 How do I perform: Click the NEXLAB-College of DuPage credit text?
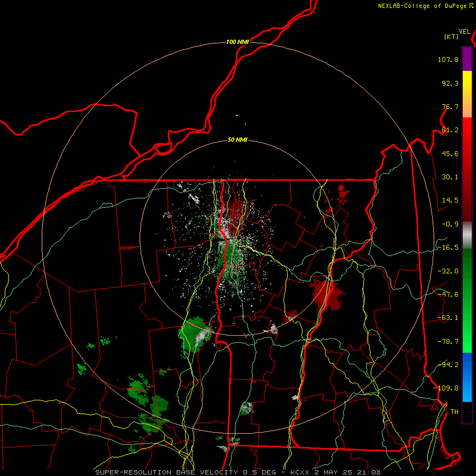[425, 6]
